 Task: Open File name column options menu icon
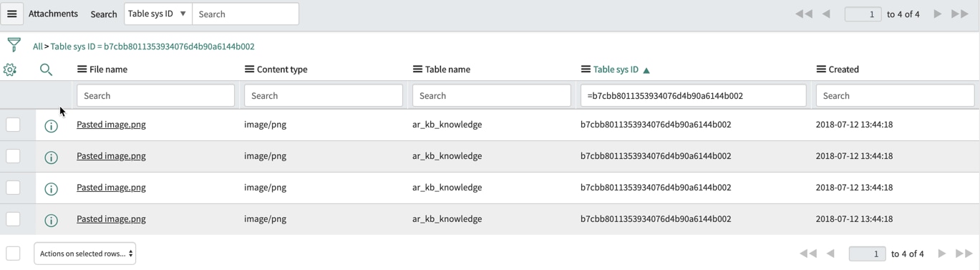tap(82, 69)
